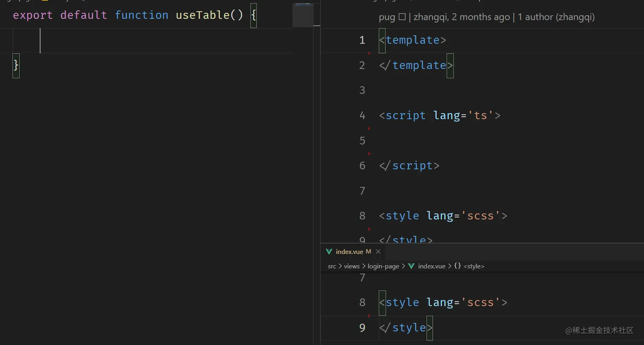This screenshot has height=345, width=644.
Task: Click the Vue logo icon on the index.vue tab
Action: [329, 252]
